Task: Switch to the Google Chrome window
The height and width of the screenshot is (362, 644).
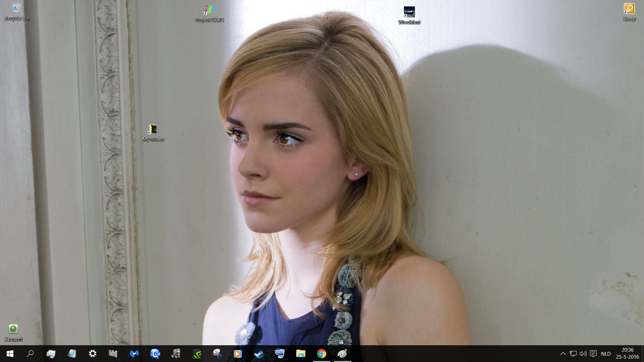Action: click(x=321, y=354)
